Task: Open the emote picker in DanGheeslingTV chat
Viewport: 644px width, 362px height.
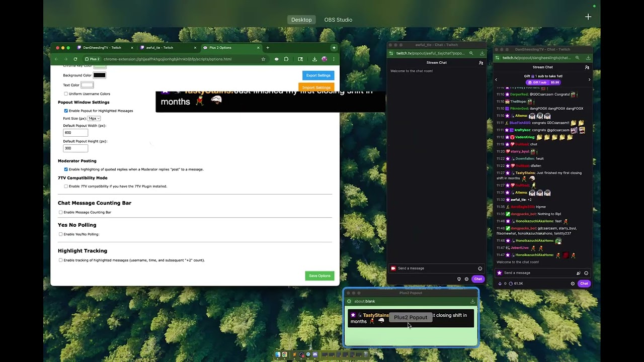Action: 586,273
